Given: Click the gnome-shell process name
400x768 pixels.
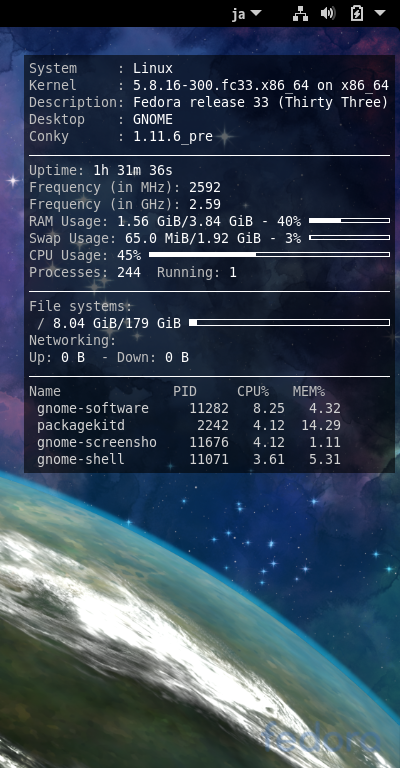Looking at the screenshot, I should point(81,459).
